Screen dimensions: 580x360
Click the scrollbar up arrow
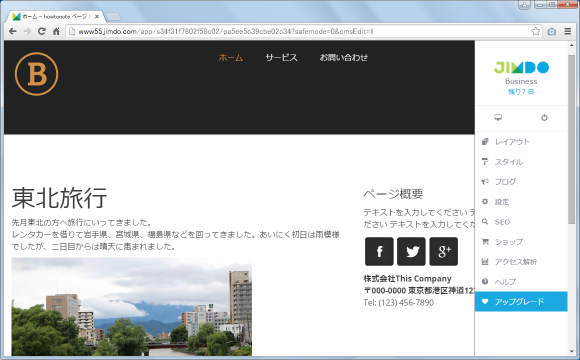coord(571,46)
